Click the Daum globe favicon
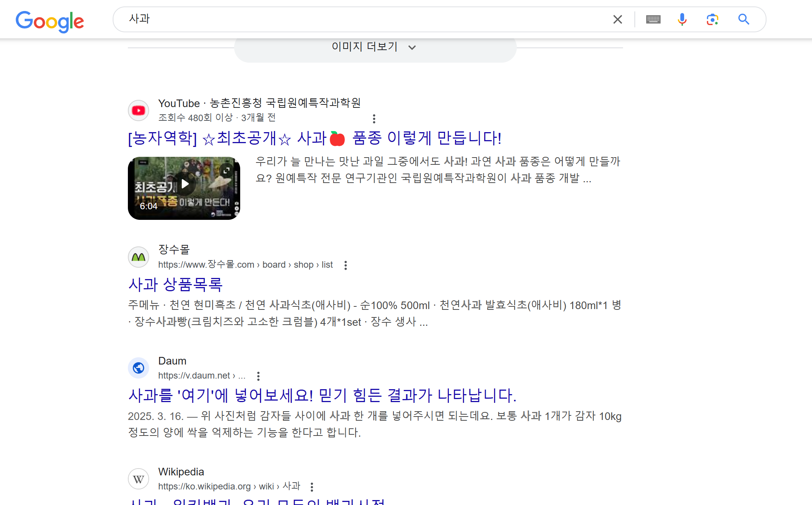The width and height of the screenshot is (812, 505). (138, 368)
